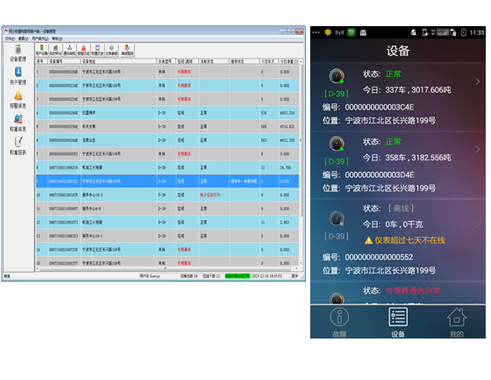Click the gray gear parameters toolbar icon

point(111,50)
